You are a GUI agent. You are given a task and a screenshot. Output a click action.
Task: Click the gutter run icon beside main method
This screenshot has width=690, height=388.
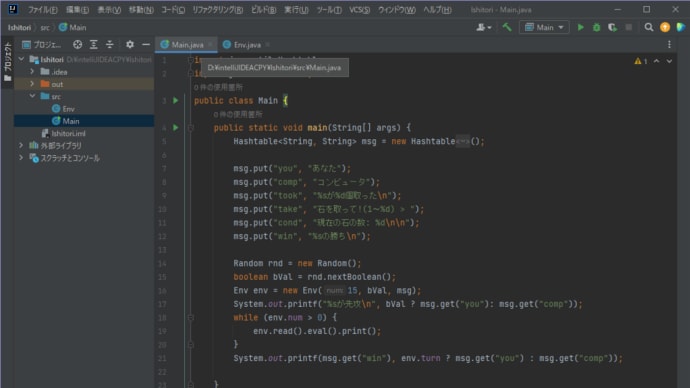[176, 128]
